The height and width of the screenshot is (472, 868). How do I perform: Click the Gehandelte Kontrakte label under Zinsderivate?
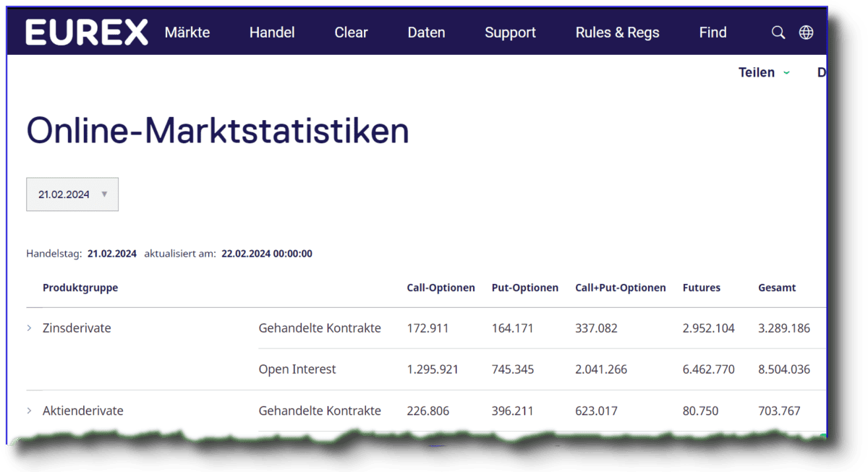point(320,327)
